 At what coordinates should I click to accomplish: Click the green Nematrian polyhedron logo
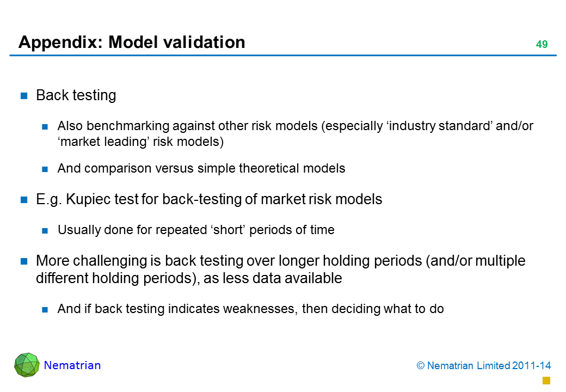[27, 365]
